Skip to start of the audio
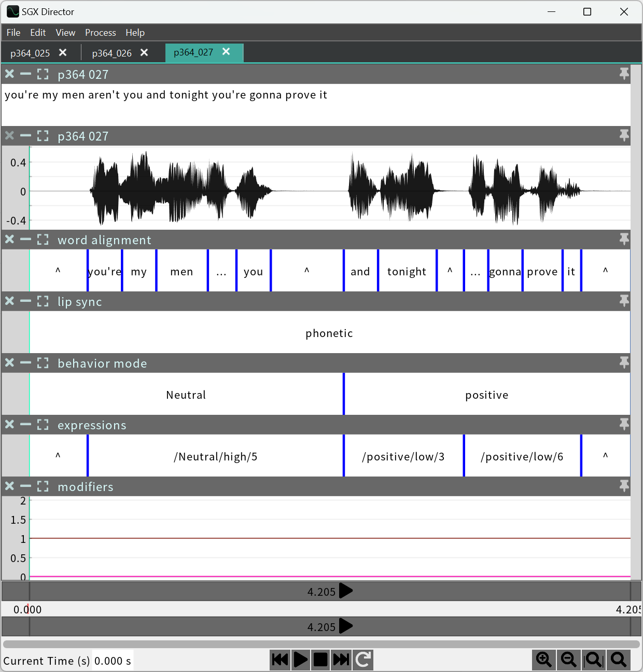 (280, 660)
